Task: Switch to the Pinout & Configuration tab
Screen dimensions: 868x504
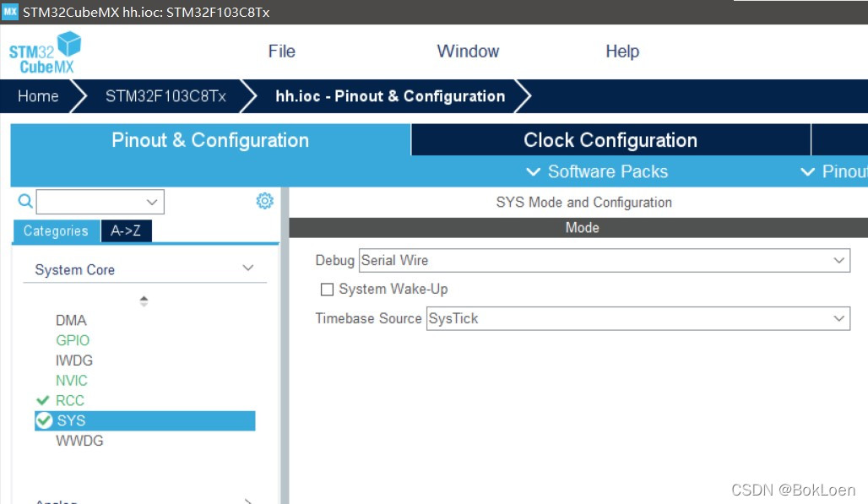Action: coord(210,140)
